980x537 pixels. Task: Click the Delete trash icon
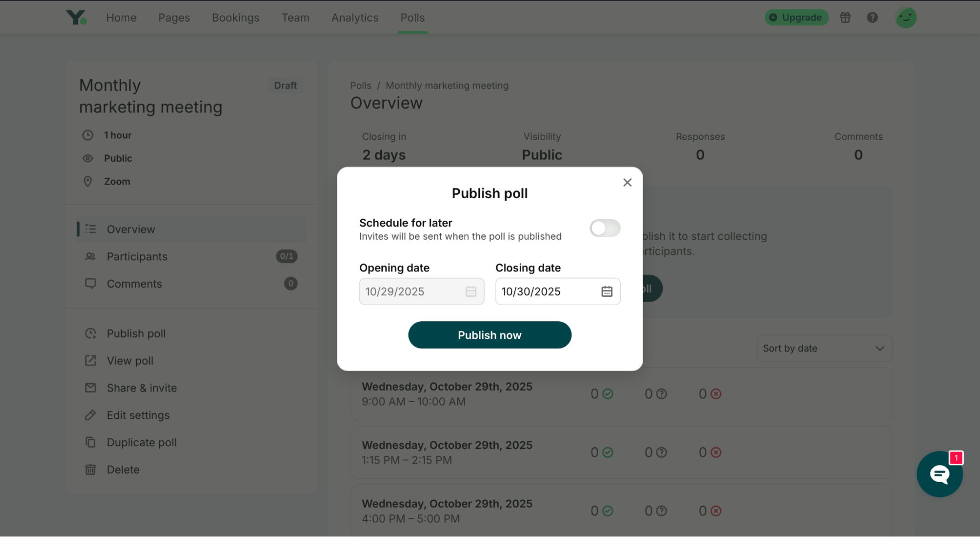click(91, 469)
